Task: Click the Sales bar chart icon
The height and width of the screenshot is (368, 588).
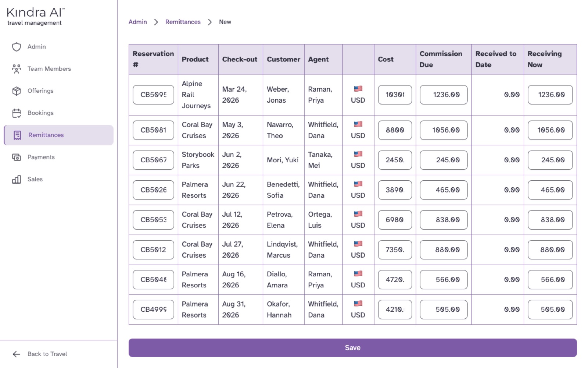Action: [x=17, y=179]
